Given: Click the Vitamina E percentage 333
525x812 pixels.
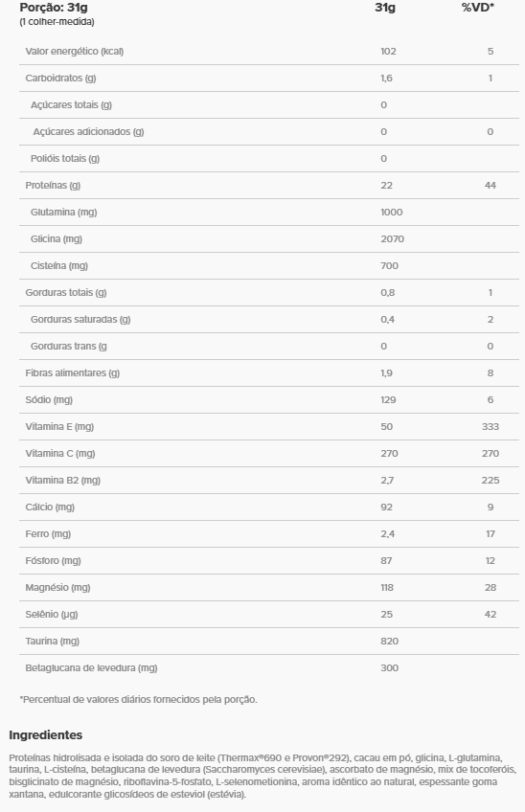Looking at the screenshot, I should coord(491,427).
